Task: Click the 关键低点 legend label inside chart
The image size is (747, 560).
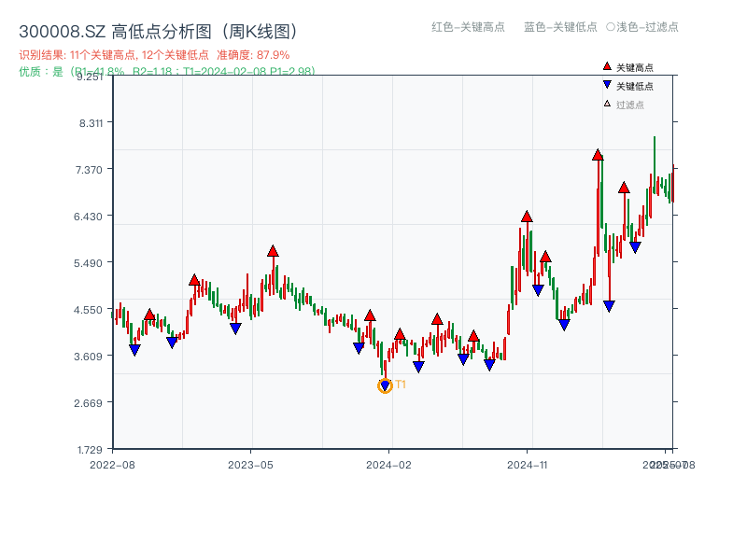Action: click(x=635, y=86)
